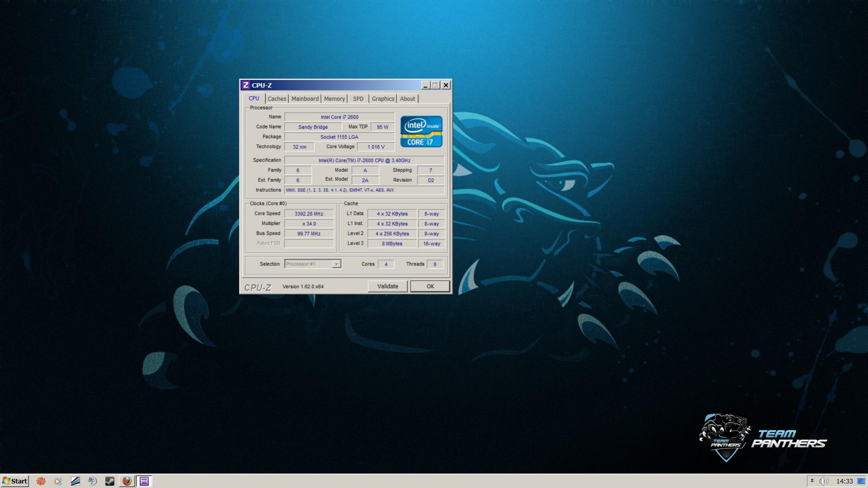Click the CPU-Z title bar icon
The width and height of the screenshot is (868, 488).
pyautogui.click(x=246, y=85)
